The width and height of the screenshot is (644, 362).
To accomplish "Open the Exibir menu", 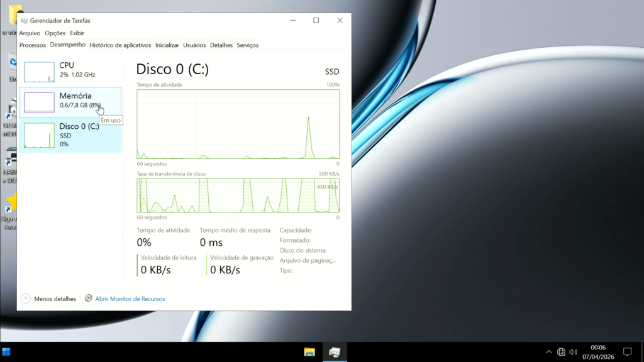I will (x=77, y=33).
